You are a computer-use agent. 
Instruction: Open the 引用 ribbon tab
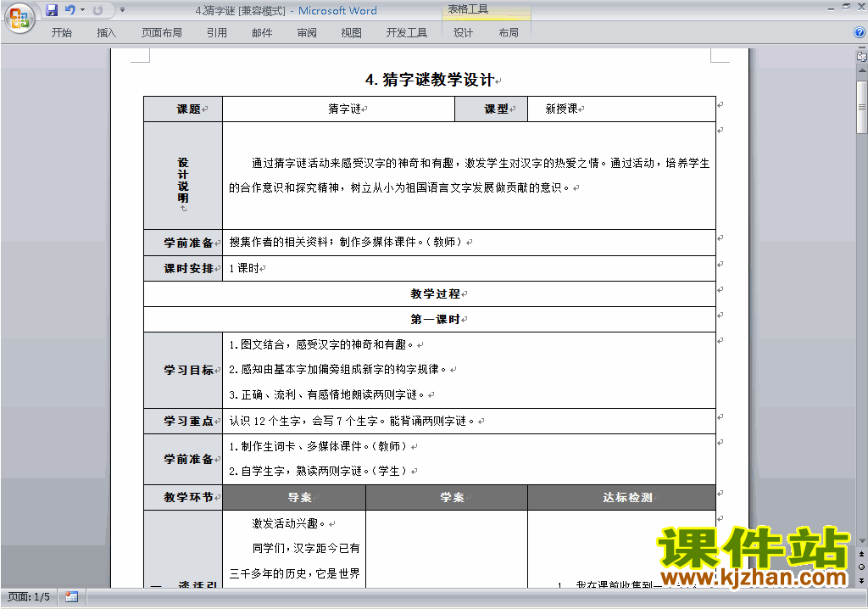pyautogui.click(x=216, y=33)
